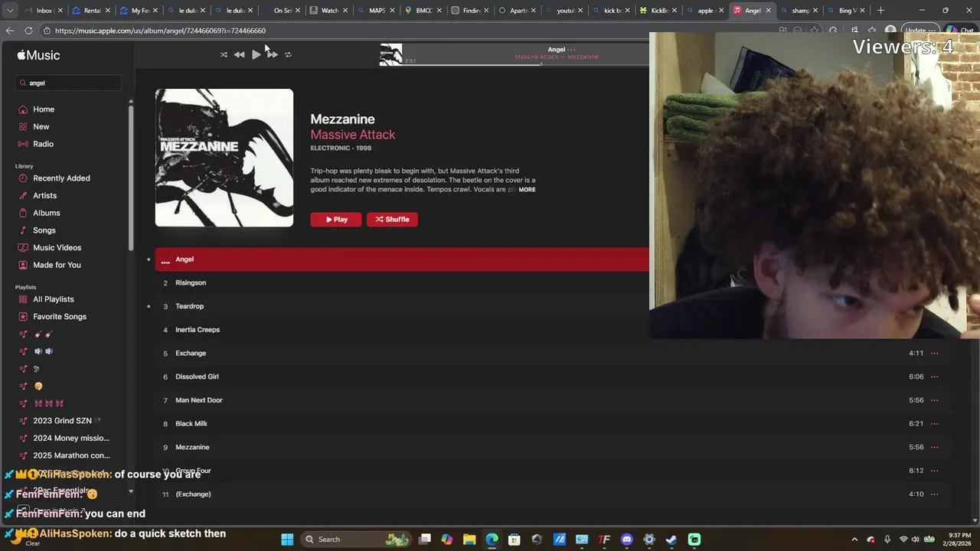Image resolution: width=980 pixels, height=551 pixels.
Task: Switch to the MAPS browser tab
Action: (x=374, y=11)
